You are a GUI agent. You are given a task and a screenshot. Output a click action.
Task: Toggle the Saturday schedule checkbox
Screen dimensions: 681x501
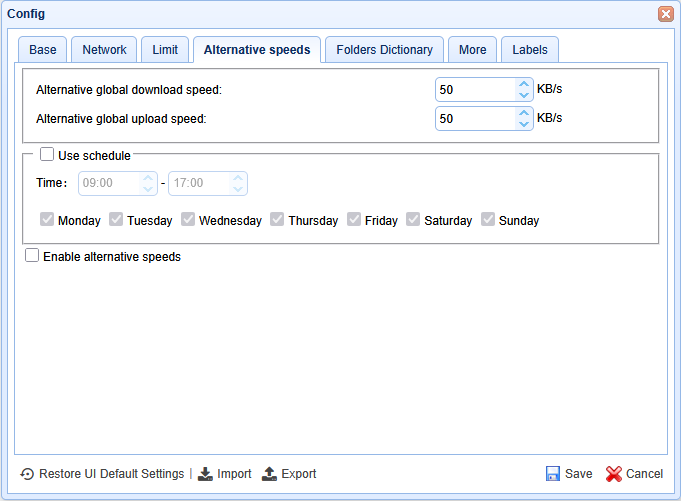pyautogui.click(x=413, y=220)
